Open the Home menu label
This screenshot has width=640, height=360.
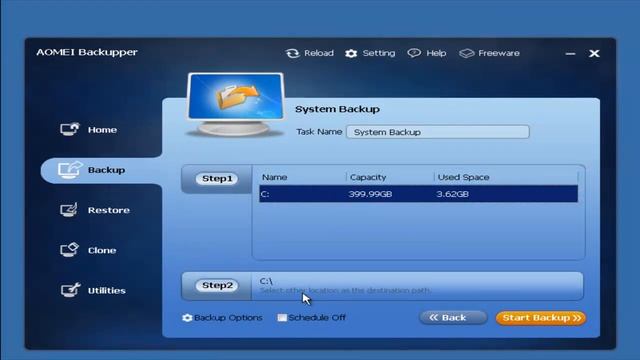point(102,130)
